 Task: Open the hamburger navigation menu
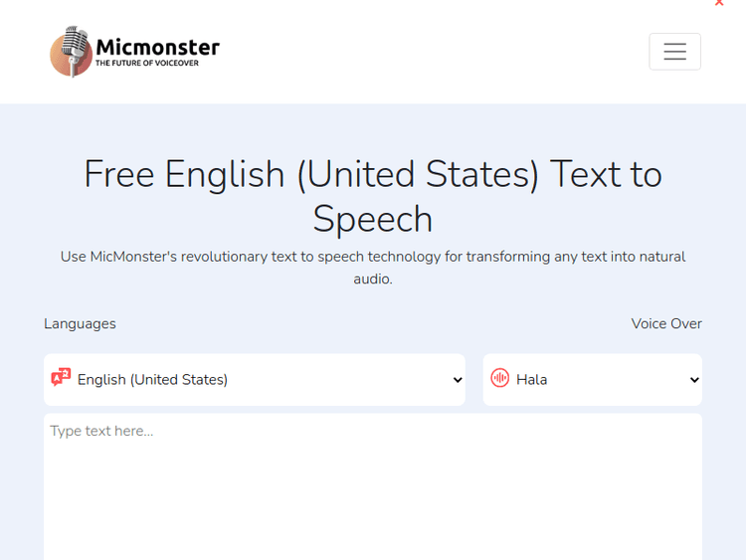(674, 52)
